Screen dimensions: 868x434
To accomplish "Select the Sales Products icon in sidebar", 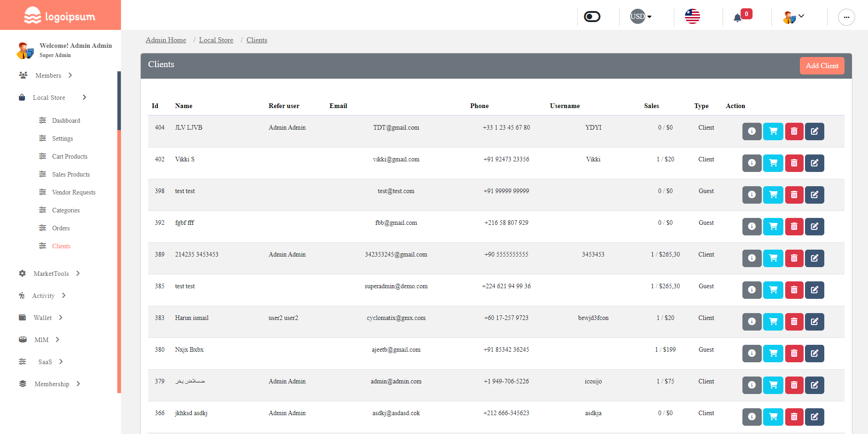I will click(x=42, y=174).
